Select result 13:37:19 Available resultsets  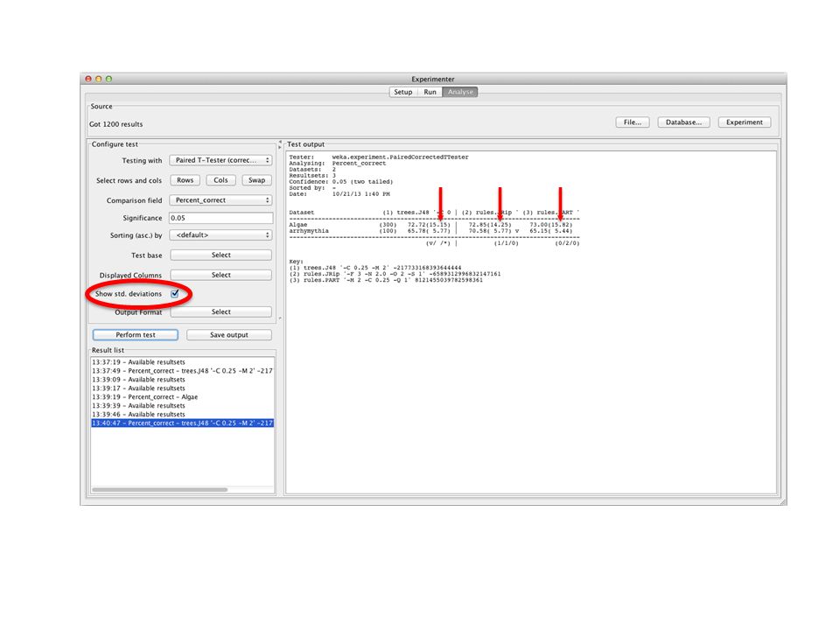click(182, 362)
